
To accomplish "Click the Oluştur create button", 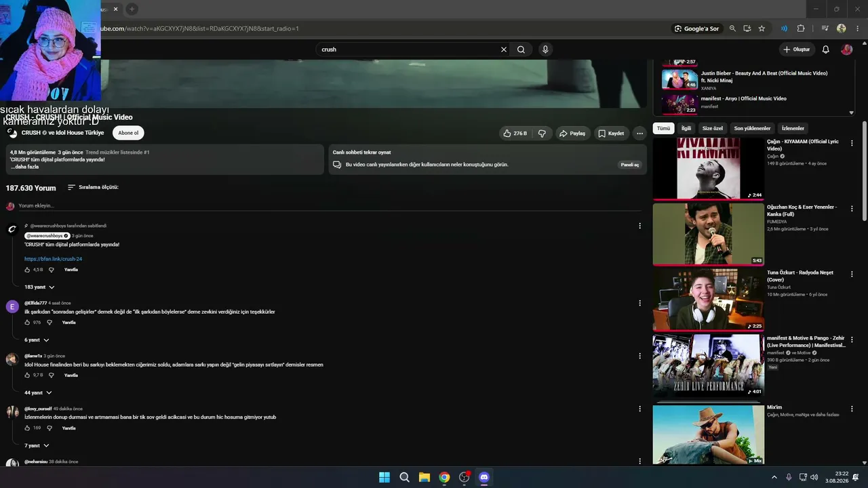I will (x=797, y=49).
